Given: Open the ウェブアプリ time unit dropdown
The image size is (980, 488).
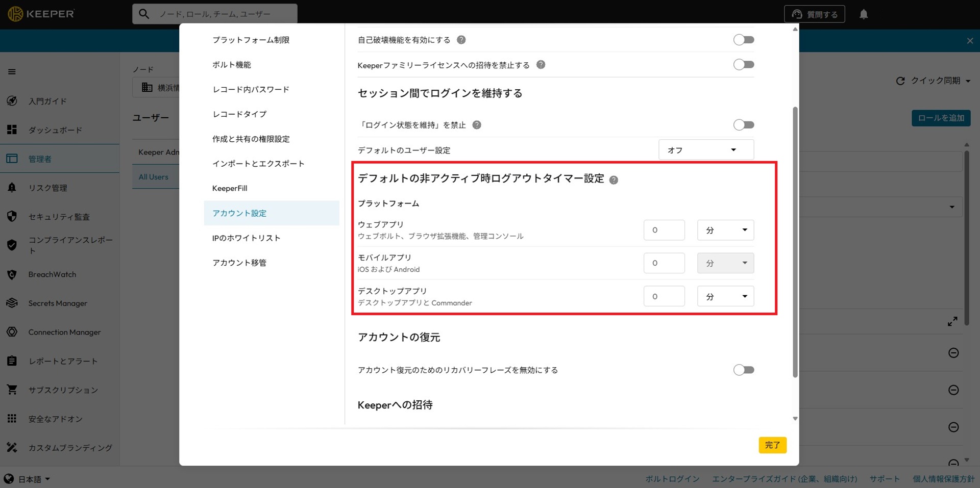Looking at the screenshot, I should coord(725,230).
